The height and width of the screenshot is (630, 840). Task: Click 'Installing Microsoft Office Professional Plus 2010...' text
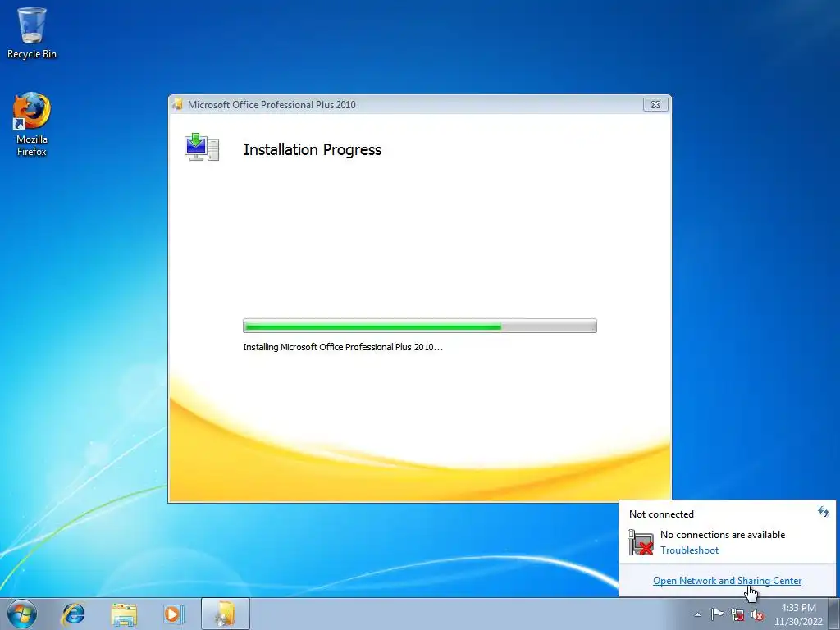tap(343, 347)
